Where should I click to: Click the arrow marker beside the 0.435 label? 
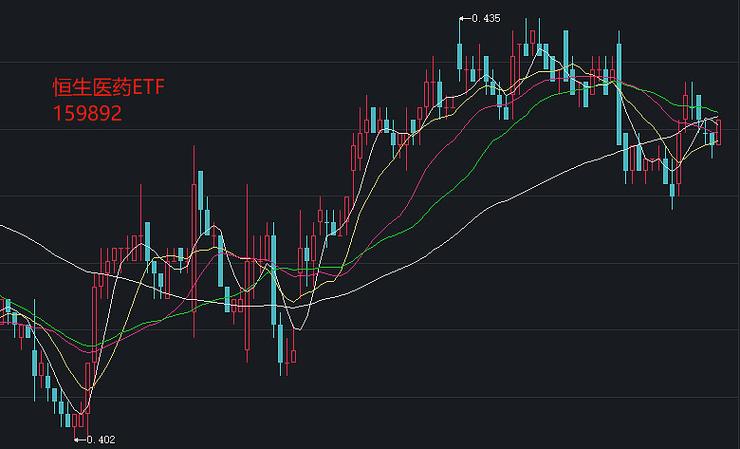463,19
